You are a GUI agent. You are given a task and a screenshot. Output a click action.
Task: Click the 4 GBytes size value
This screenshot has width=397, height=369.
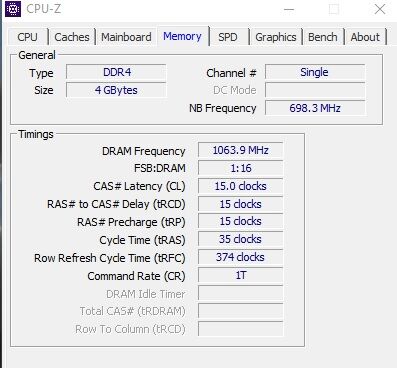[x=116, y=90]
